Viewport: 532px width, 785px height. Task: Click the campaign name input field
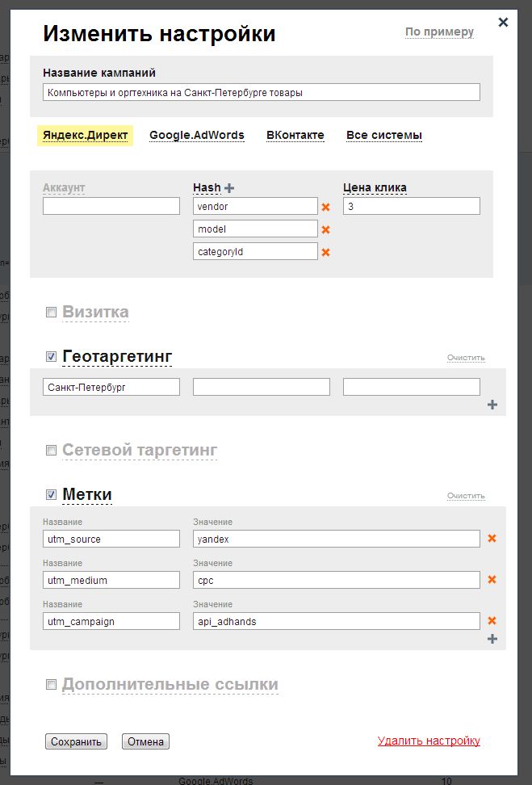262,93
